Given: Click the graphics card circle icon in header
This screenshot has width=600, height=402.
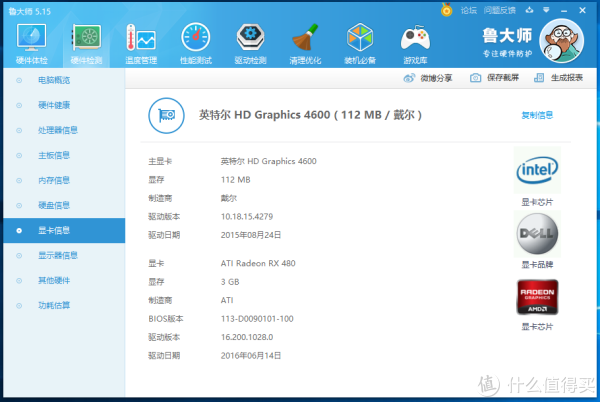Looking at the screenshot, I should [x=166, y=116].
